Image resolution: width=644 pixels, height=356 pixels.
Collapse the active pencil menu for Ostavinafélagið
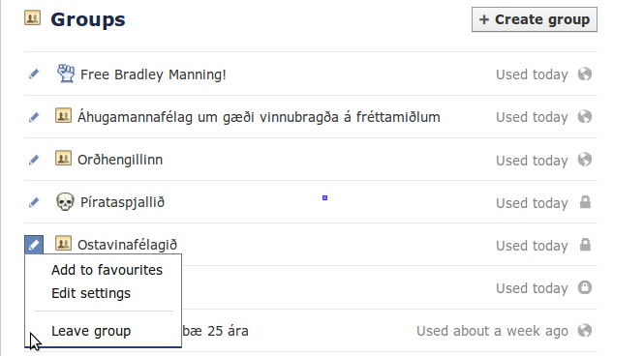34,245
